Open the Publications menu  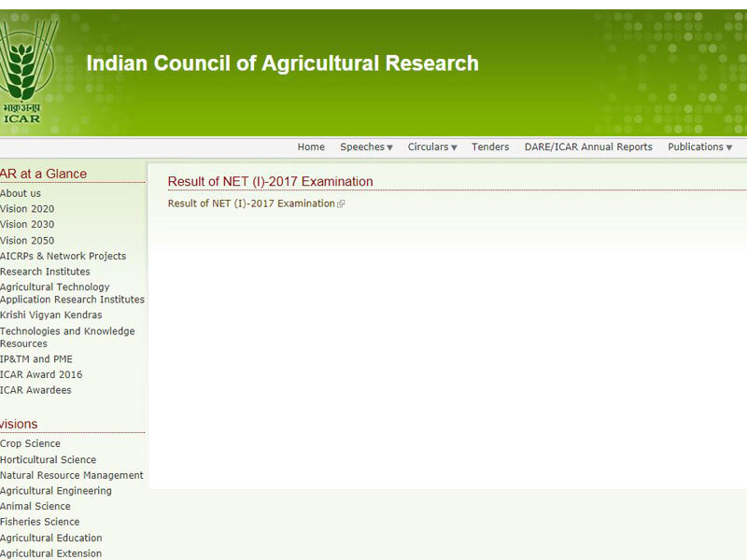(x=696, y=147)
